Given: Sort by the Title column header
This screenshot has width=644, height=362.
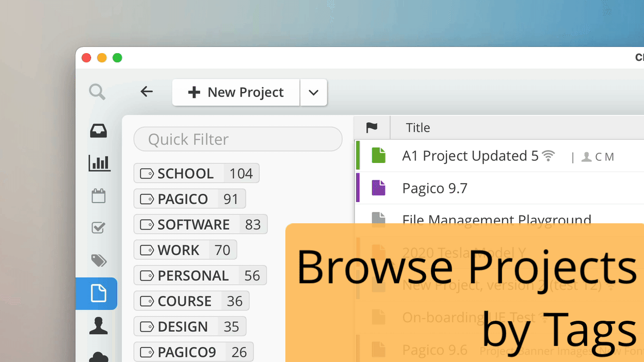Looking at the screenshot, I should click(418, 127).
